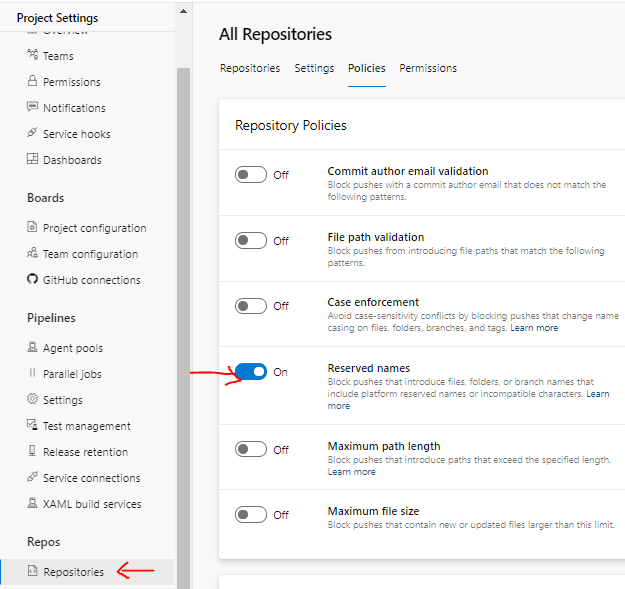Enable Commit author email validation toggle
The height and width of the screenshot is (589, 625).
tap(251, 175)
